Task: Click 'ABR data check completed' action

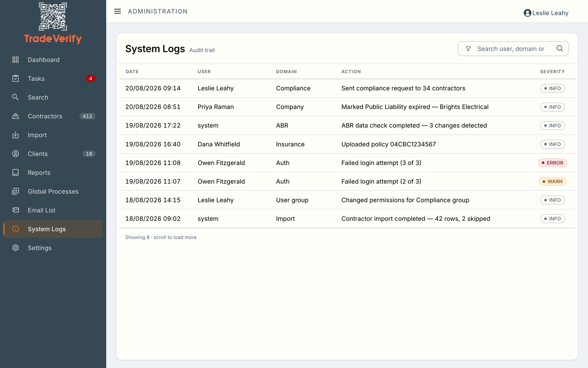Action: pos(414,126)
